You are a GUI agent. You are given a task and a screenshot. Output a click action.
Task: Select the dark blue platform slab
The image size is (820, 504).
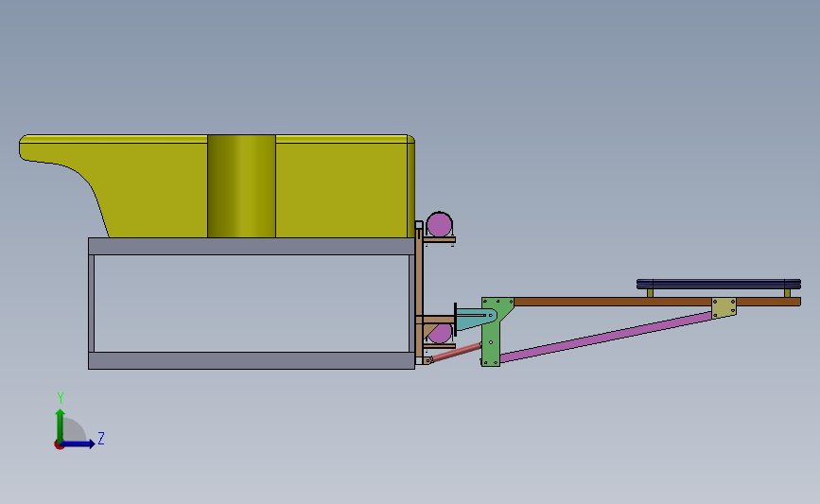pos(719,284)
